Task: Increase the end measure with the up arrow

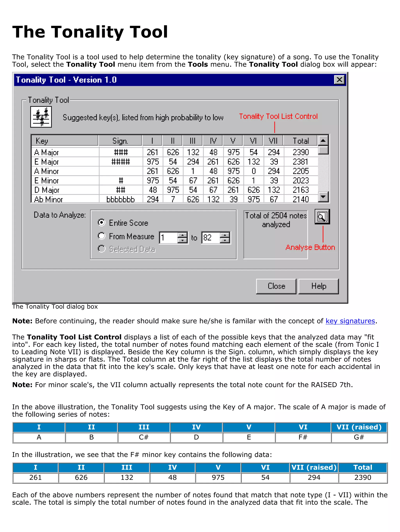Action: click(225, 235)
